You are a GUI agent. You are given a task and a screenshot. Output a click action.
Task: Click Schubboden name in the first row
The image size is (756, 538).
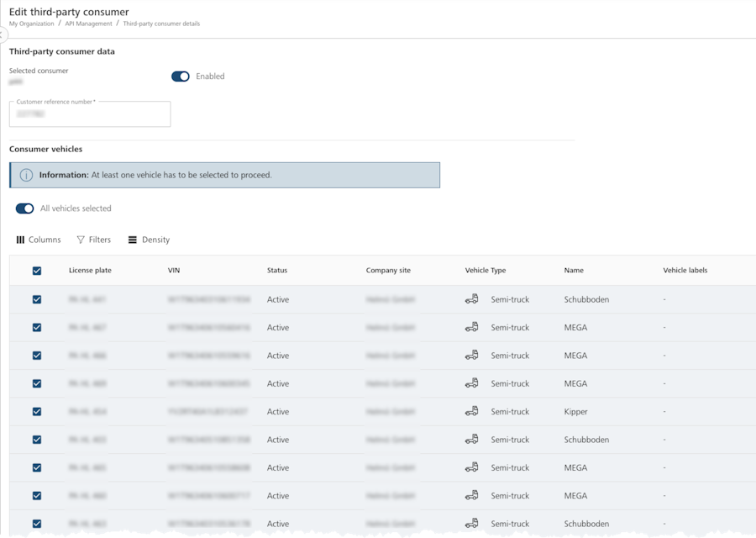coord(586,299)
